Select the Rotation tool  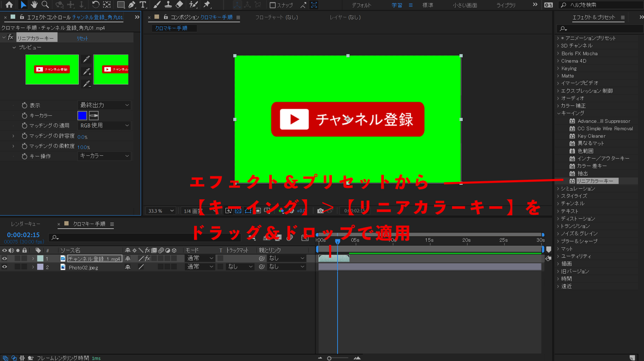tap(95, 5)
